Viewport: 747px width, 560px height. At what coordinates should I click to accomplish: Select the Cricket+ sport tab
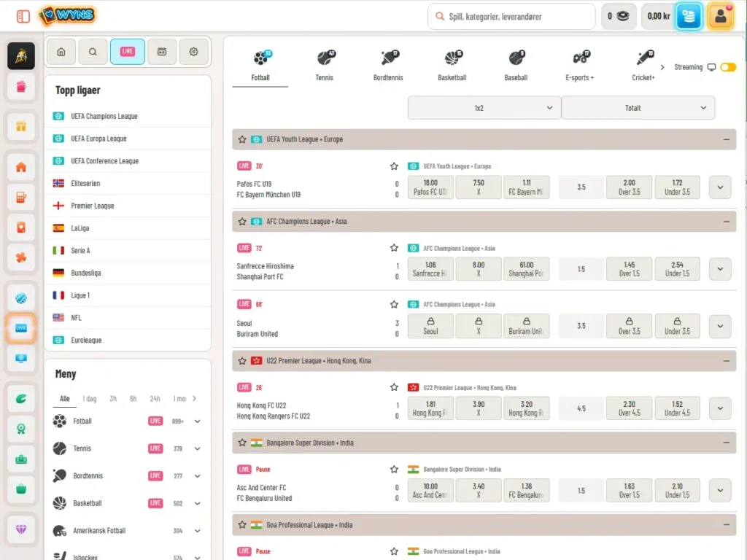point(643,66)
